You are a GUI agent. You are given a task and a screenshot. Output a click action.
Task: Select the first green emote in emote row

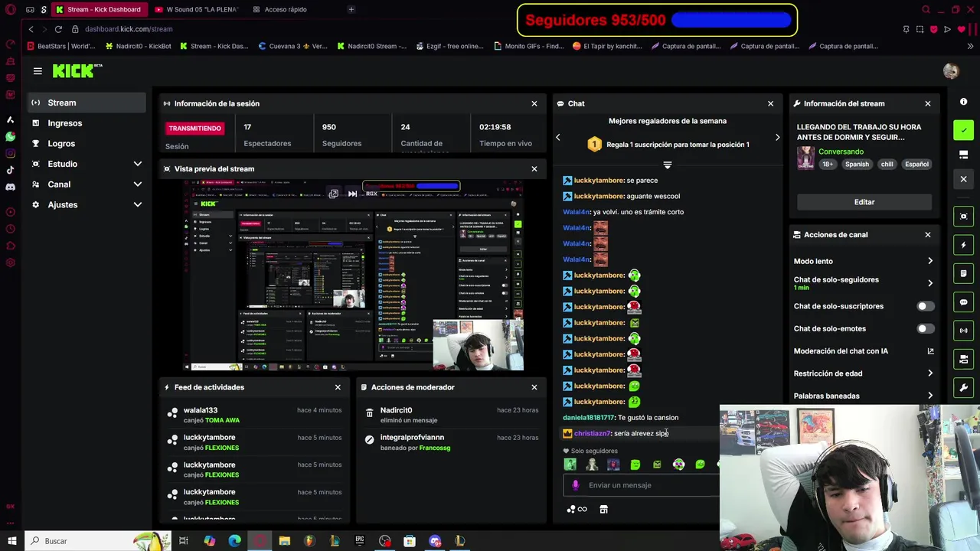[x=570, y=464]
